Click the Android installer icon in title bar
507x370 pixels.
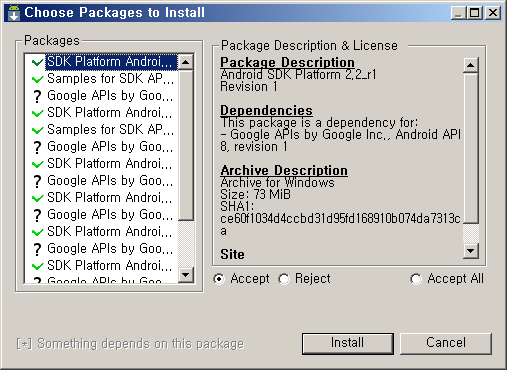pyautogui.click(x=14, y=13)
